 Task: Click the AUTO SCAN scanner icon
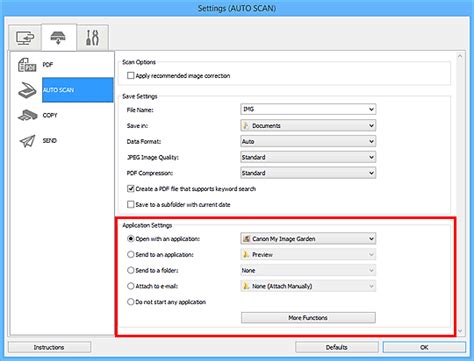coord(27,90)
